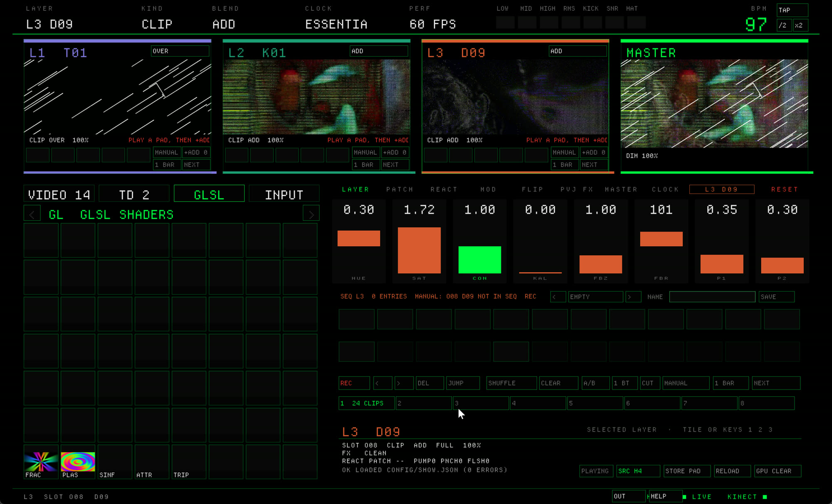Switch to the TD 2 tab

(134, 194)
